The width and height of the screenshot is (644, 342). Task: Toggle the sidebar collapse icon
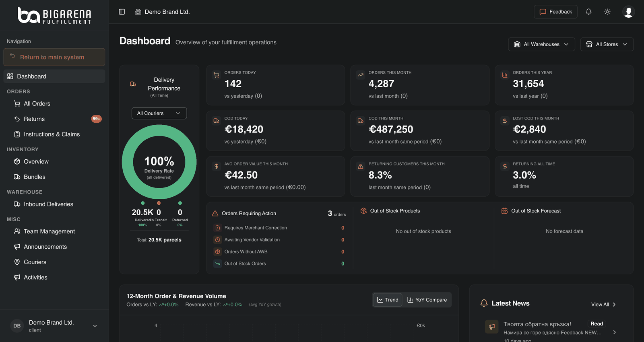click(122, 12)
